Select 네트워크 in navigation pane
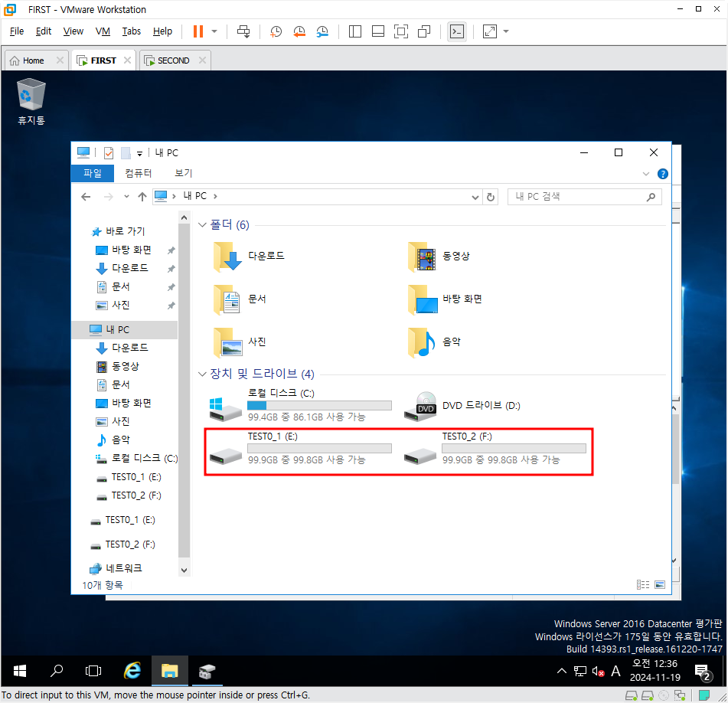Screen dimensions: 728x703 tap(116, 568)
